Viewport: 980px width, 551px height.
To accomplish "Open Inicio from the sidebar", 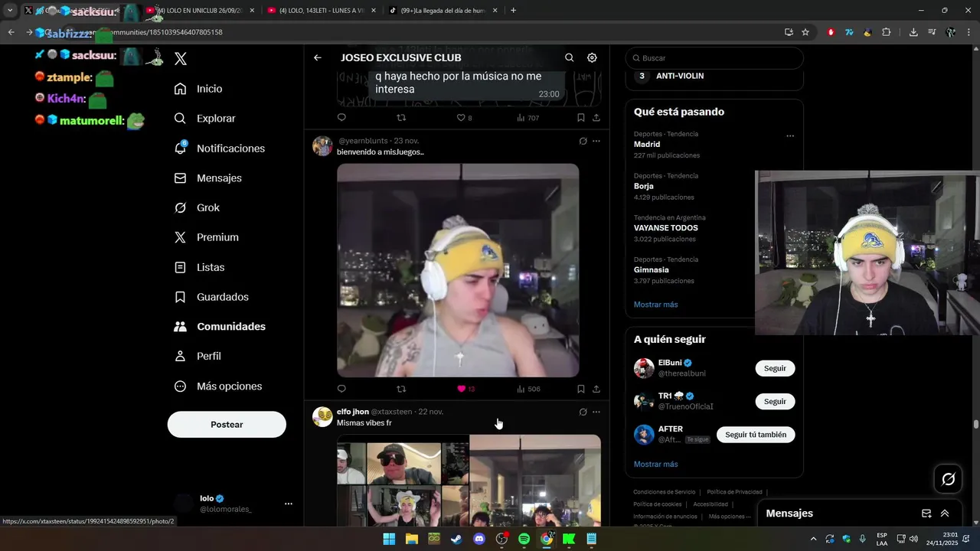I will click(x=198, y=89).
